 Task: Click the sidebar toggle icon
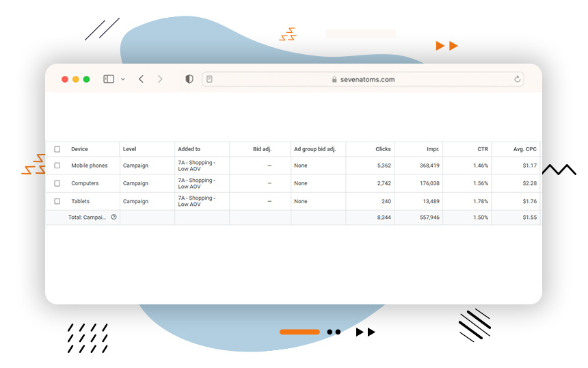[109, 79]
